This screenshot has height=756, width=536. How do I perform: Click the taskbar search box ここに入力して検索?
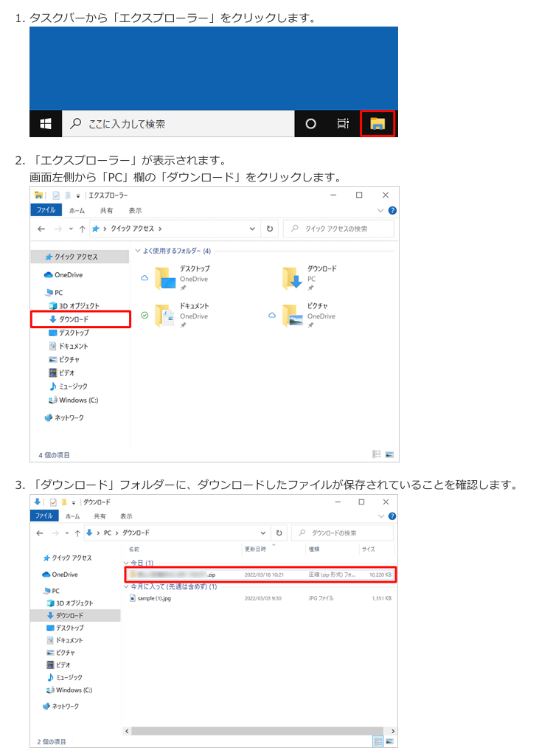(178, 124)
